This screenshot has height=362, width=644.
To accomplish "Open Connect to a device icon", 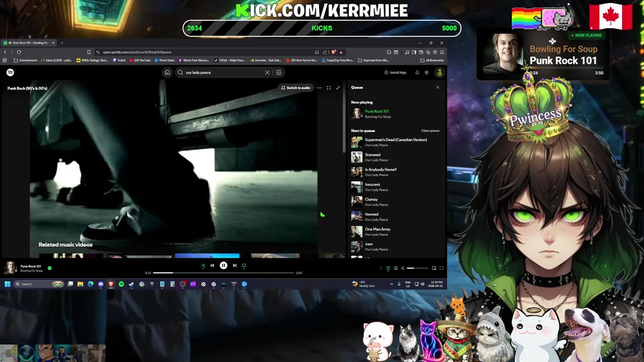I will pos(395,268).
